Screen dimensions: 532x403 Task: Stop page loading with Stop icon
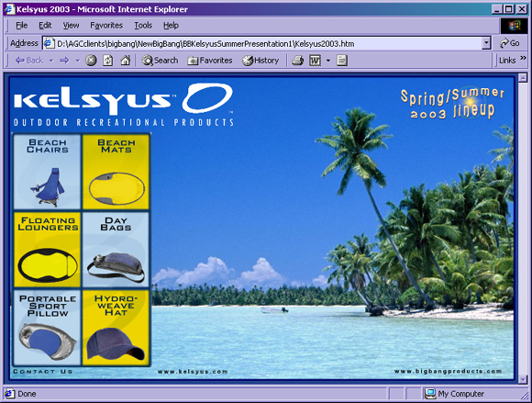[x=91, y=61]
